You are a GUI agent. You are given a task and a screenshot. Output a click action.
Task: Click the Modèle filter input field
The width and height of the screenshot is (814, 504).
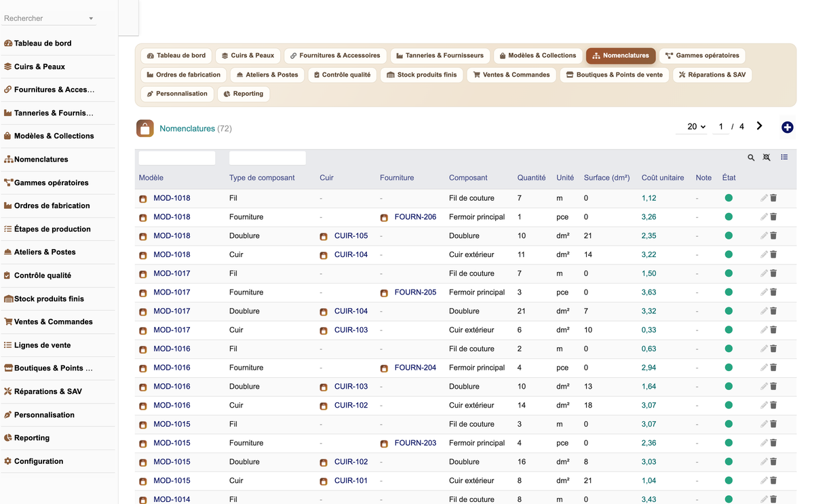[x=177, y=158]
